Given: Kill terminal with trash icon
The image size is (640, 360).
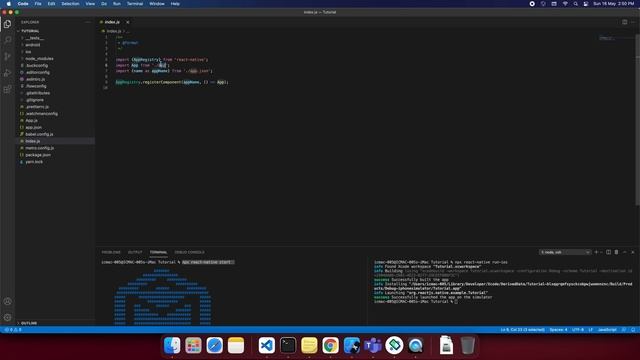Looking at the screenshot, I should point(616,252).
